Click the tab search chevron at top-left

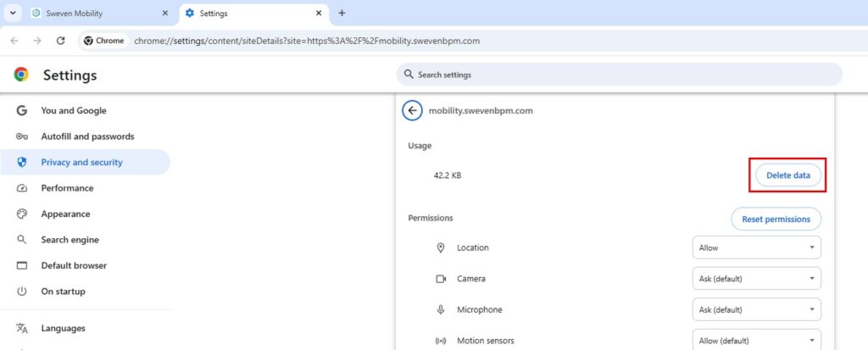pyautogui.click(x=13, y=14)
